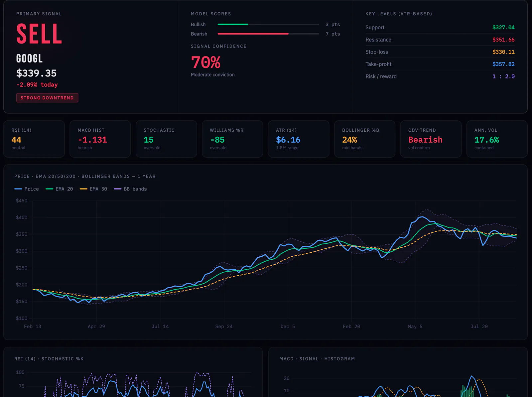
Task: Toggle the BB bands legend entry
Action: 130,189
